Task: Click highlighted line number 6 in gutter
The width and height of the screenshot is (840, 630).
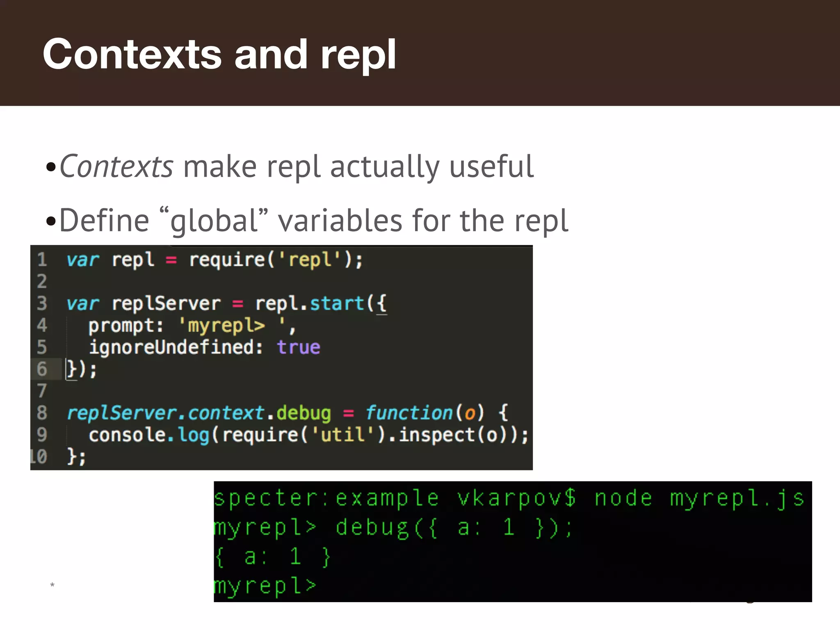Action: (x=42, y=369)
